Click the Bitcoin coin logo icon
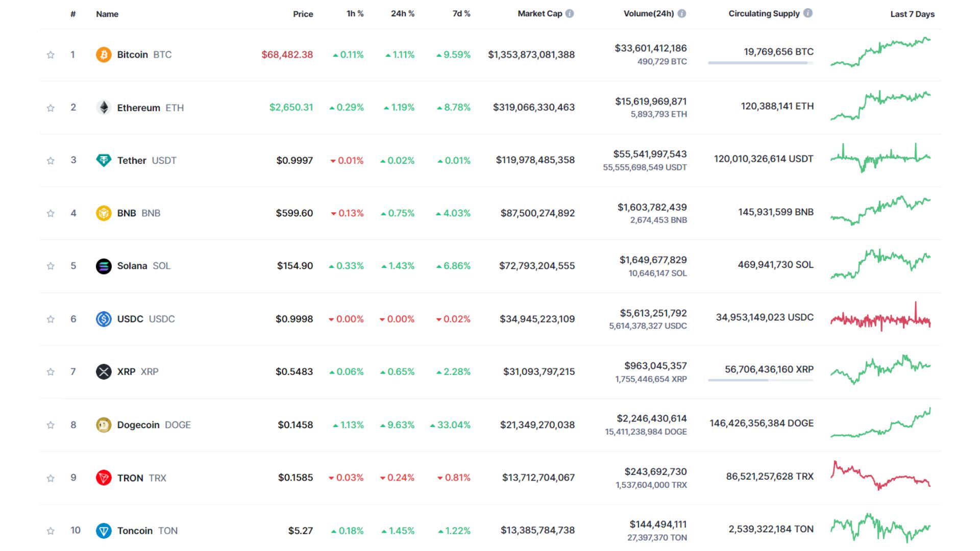 tap(104, 55)
